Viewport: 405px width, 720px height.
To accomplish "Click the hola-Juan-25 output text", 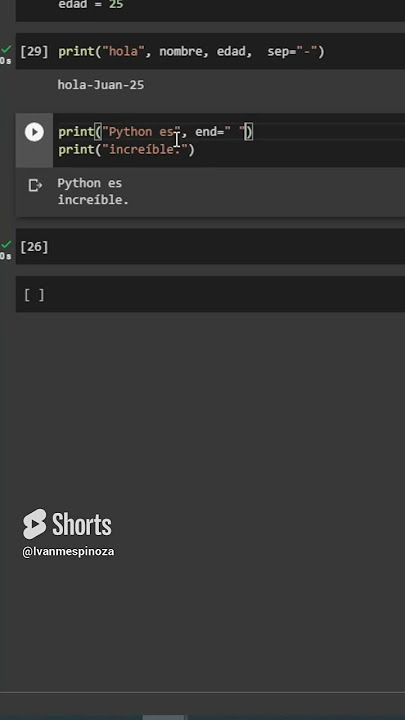I will tap(101, 85).
